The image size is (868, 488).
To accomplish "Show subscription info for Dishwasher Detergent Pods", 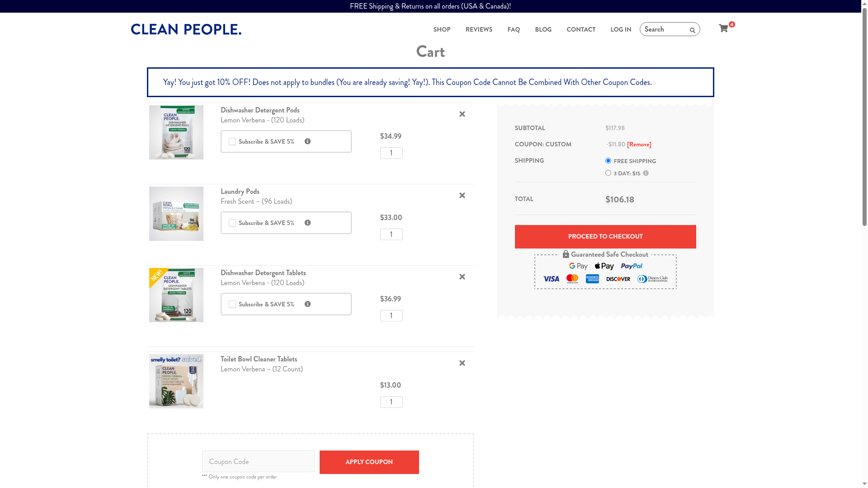I will click(x=307, y=141).
